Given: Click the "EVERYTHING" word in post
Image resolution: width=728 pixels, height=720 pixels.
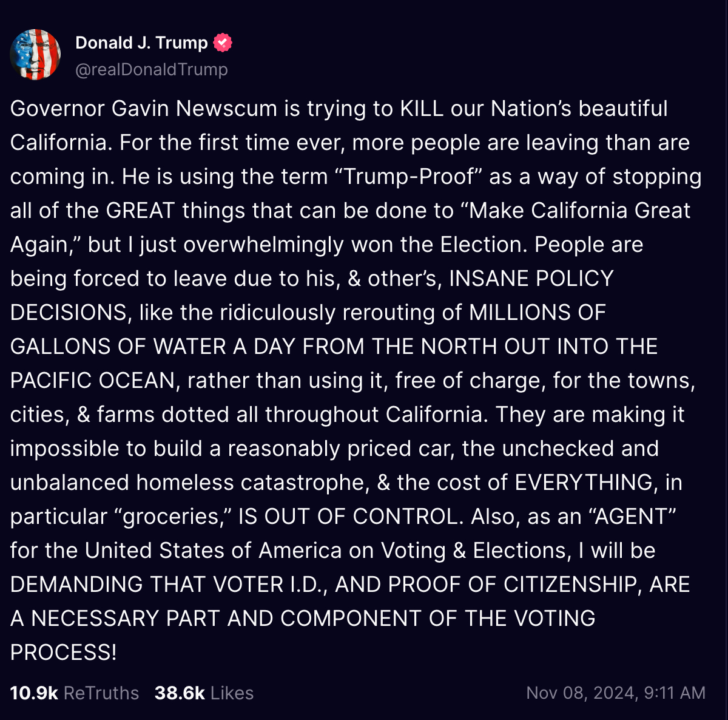Looking at the screenshot, I should tap(584, 483).
